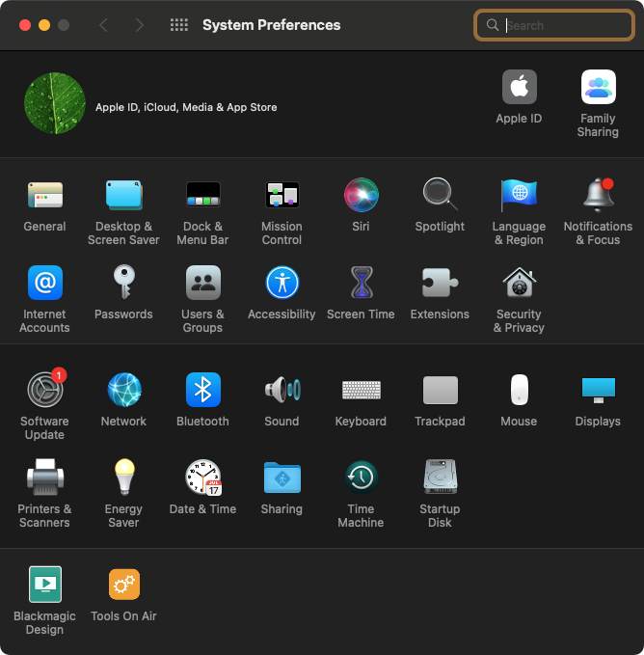Click in the Search field
This screenshot has height=655, width=644.
554,25
